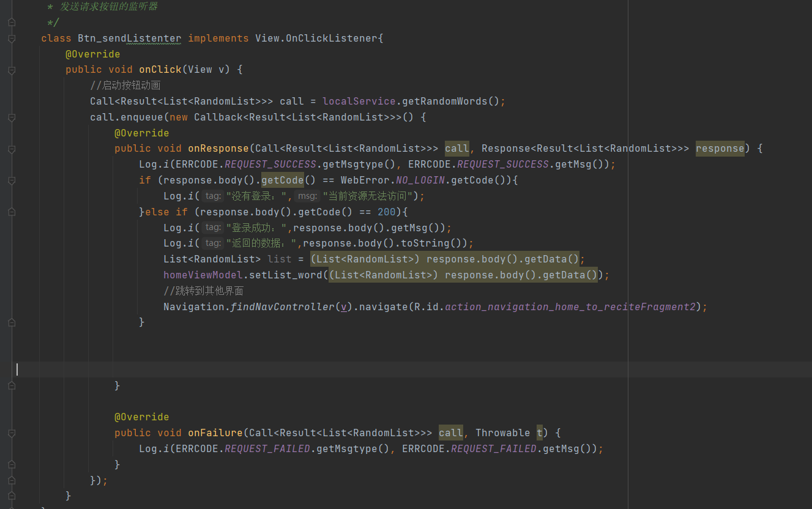Click the onResponse method name

[x=218, y=149]
